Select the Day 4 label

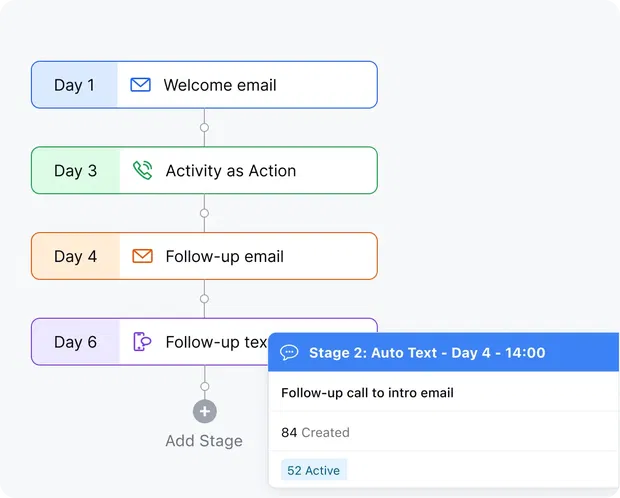click(x=76, y=257)
